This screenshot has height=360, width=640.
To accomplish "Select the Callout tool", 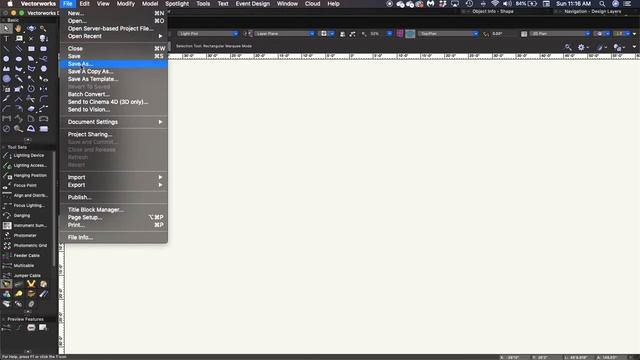I will 19,39.
